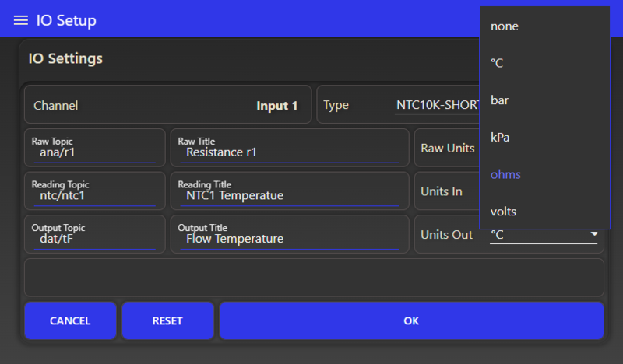
Task: Click the 'Input 1' channel value
Action: pyautogui.click(x=277, y=106)
